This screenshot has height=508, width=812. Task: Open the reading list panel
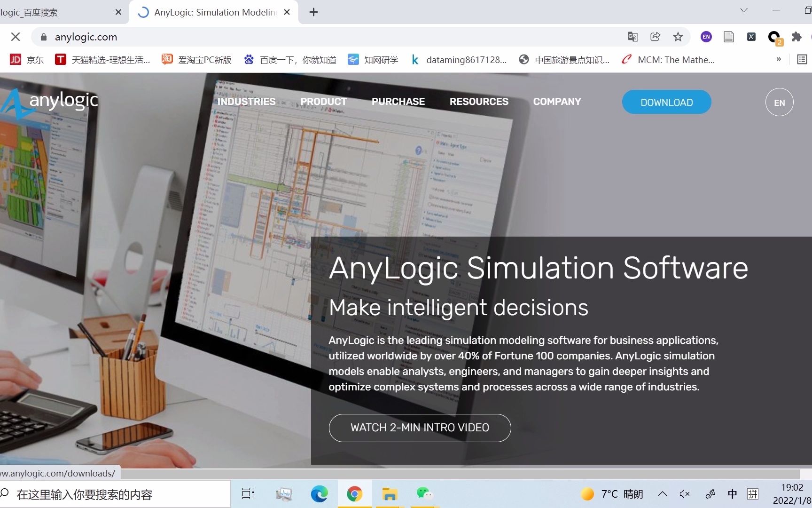[802, 60]
